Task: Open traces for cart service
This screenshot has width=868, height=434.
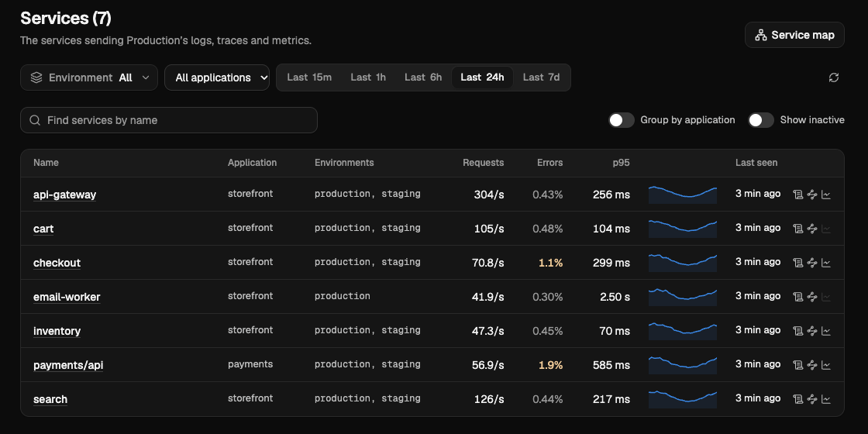Action: click(x=812, y=229)
